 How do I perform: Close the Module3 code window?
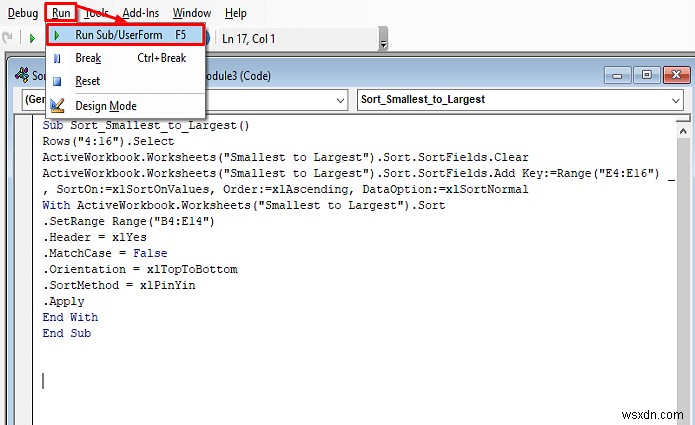click(x=676, y=75)
